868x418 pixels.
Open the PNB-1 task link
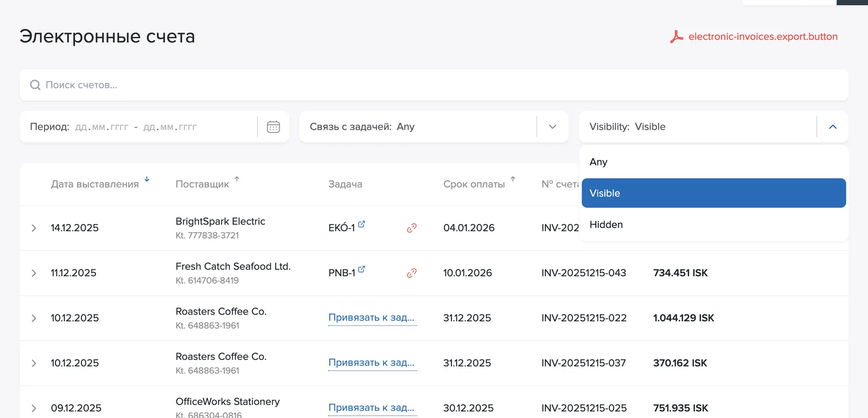click(341, 273)
